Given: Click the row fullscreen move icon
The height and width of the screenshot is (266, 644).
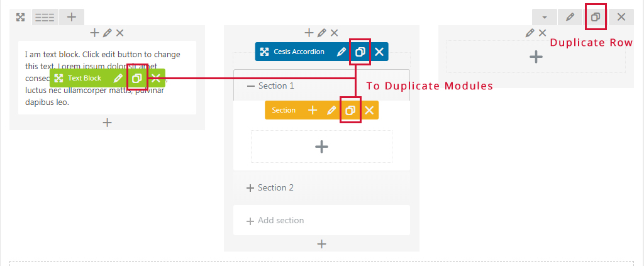Looking at the screenshot, I should tap(20, 17).
